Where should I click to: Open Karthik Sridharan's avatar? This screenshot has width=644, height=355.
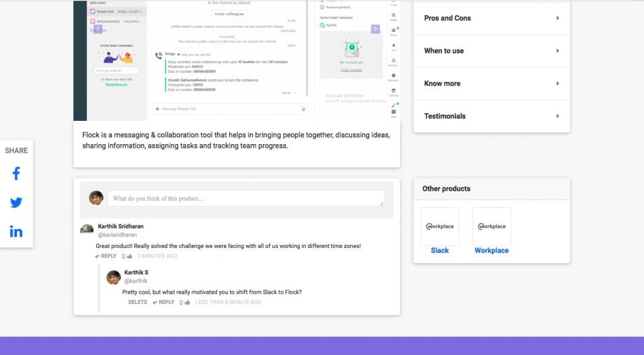click(87, 229)
